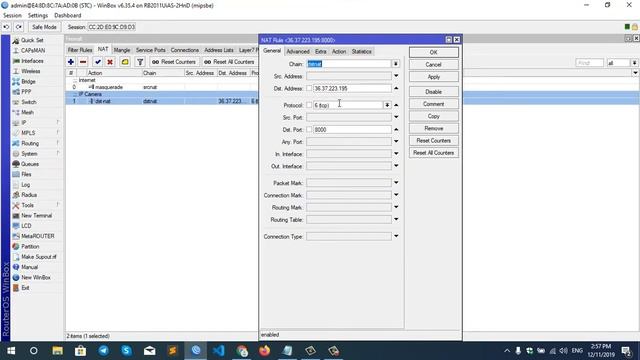Open Telegram from the taskbar
640x360 pixels.
click(x=104, y=351)
